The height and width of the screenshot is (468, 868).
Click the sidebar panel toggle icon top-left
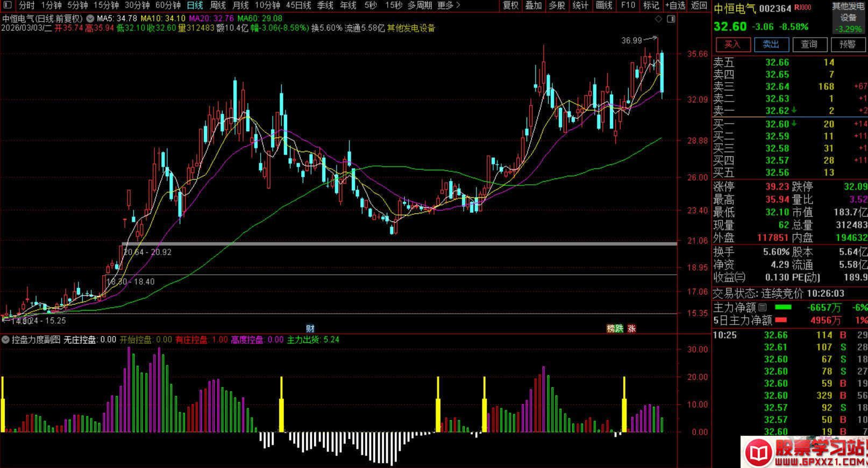[x=7, y=5]
